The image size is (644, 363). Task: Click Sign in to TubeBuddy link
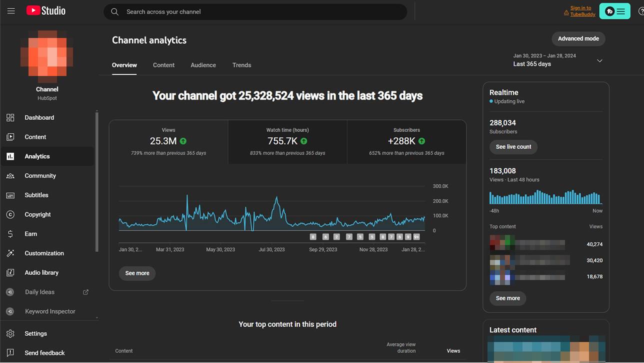pos(582,11)
